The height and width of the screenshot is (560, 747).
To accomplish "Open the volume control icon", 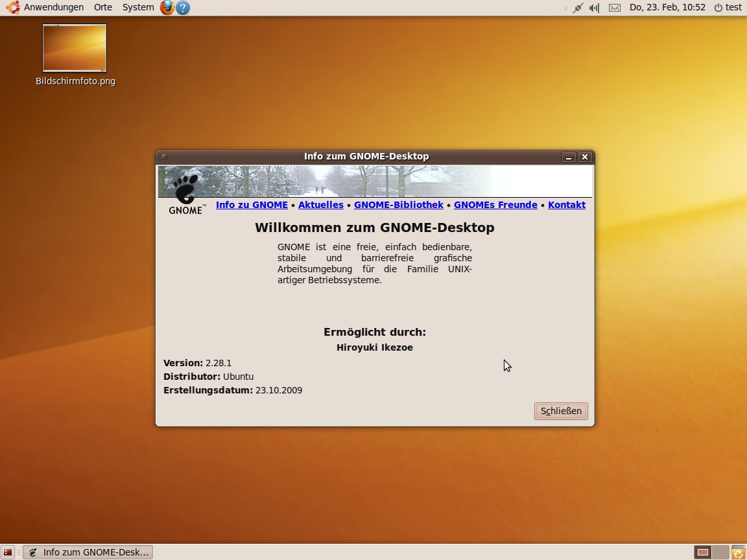I will pyautogui.click(x=594, y=8).
